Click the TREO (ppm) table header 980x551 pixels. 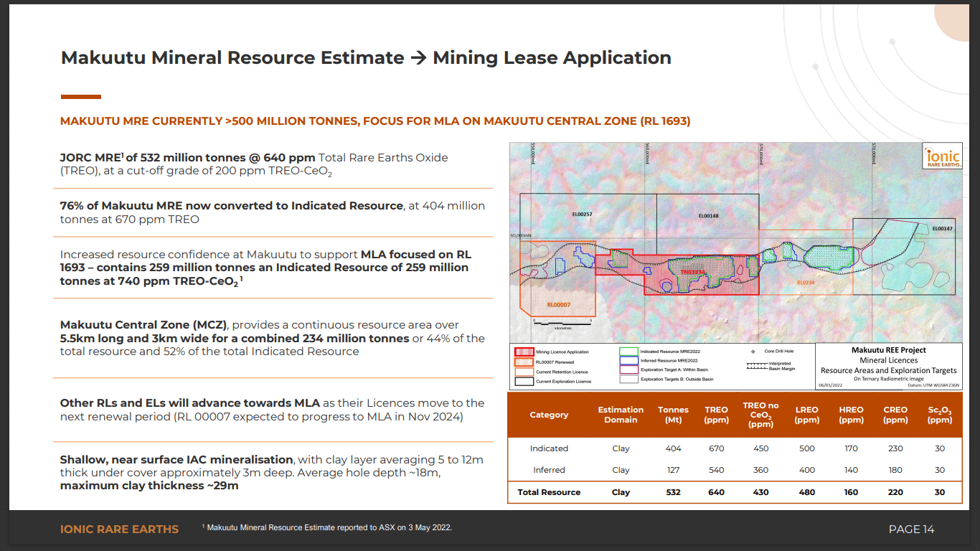pyautogui.click(x=716, y=415)
